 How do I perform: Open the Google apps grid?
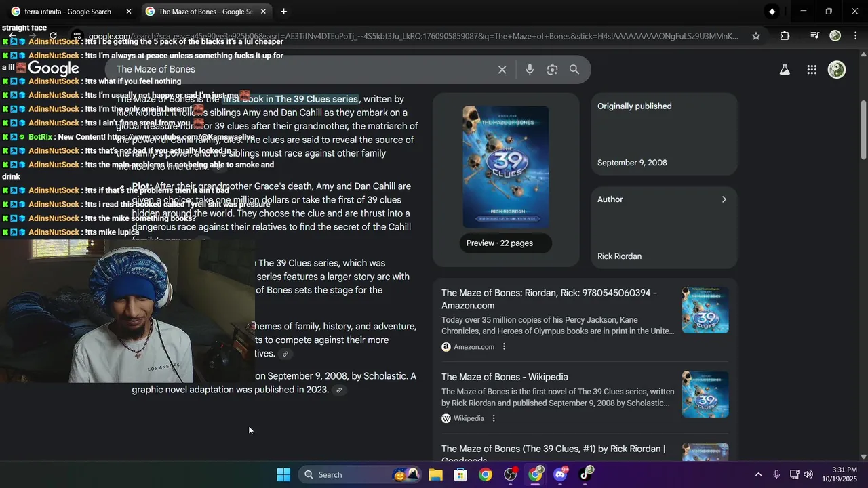click(x=812, y=69)
